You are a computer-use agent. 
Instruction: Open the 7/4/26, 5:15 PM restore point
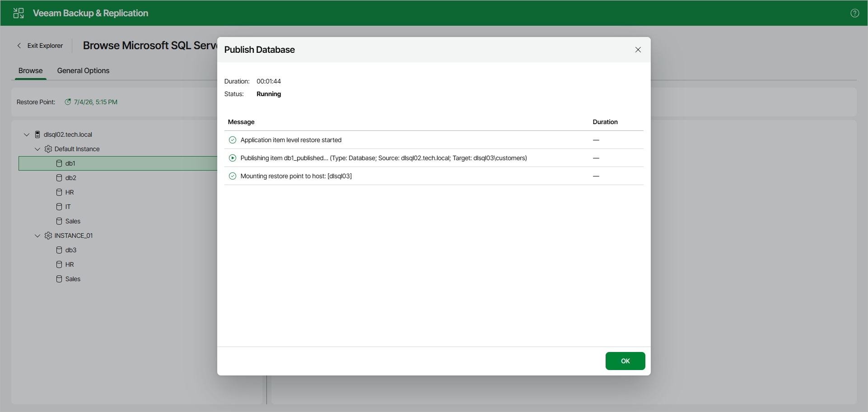point(95,102)
